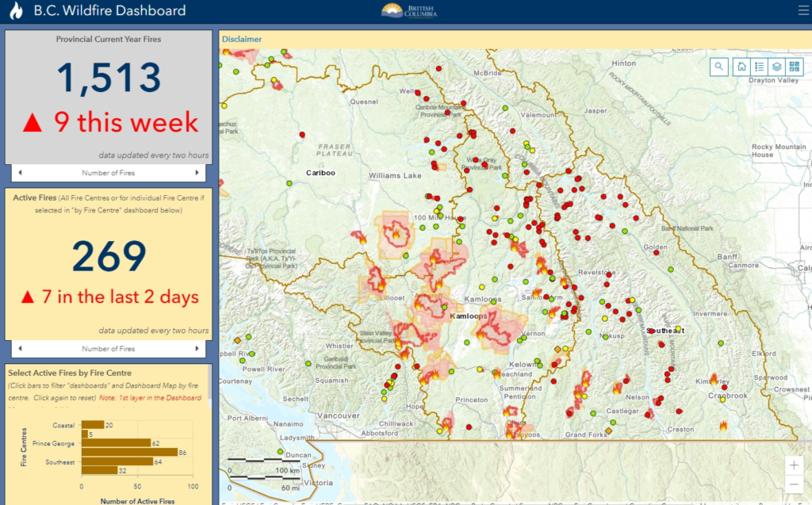812x505 pixels.
Task: Expand the Active Fires panel arrow
Action: pos(199,348)
